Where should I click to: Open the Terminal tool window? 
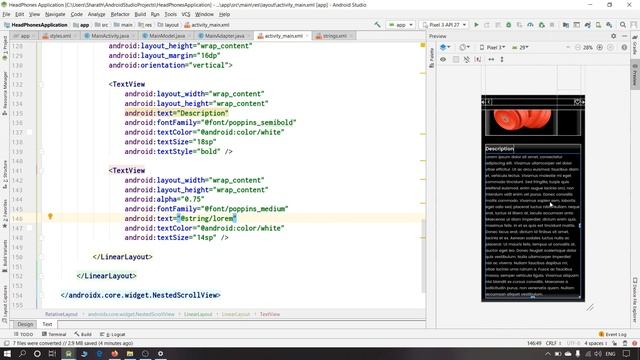(53, 334)
